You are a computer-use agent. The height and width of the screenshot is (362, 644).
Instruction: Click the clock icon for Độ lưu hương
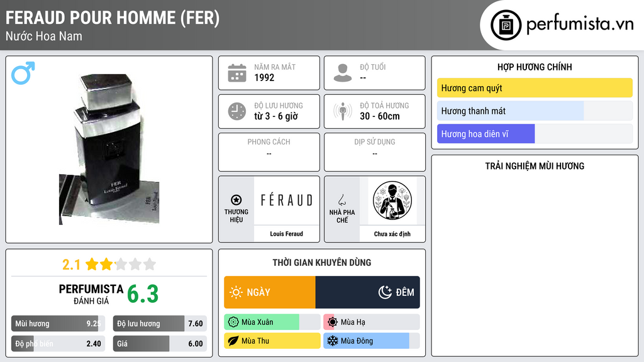pyautogui.click(x=237, y=111)
